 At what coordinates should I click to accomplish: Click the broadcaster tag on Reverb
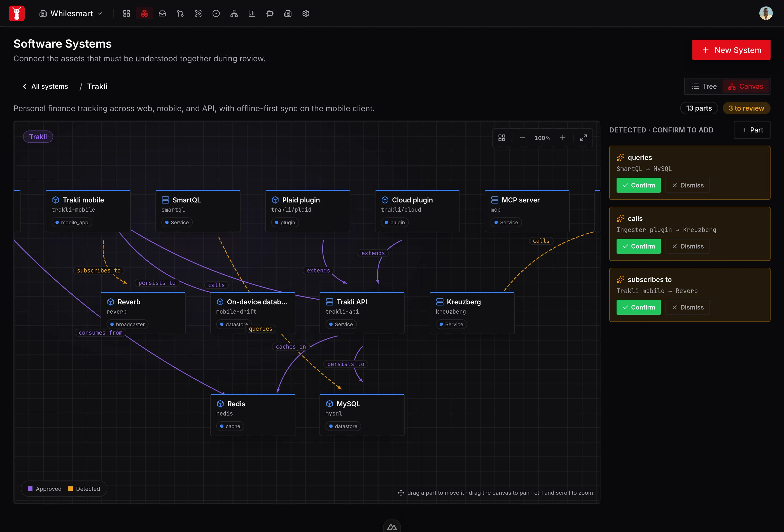coord(127,324)
